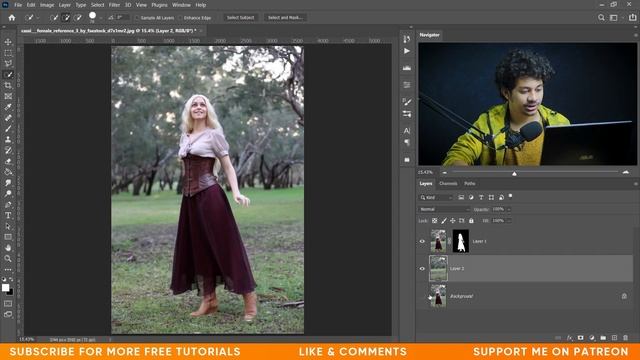Click the Select and Mask button
Viewport: 640px width, 360px height.
click(285, 18)
